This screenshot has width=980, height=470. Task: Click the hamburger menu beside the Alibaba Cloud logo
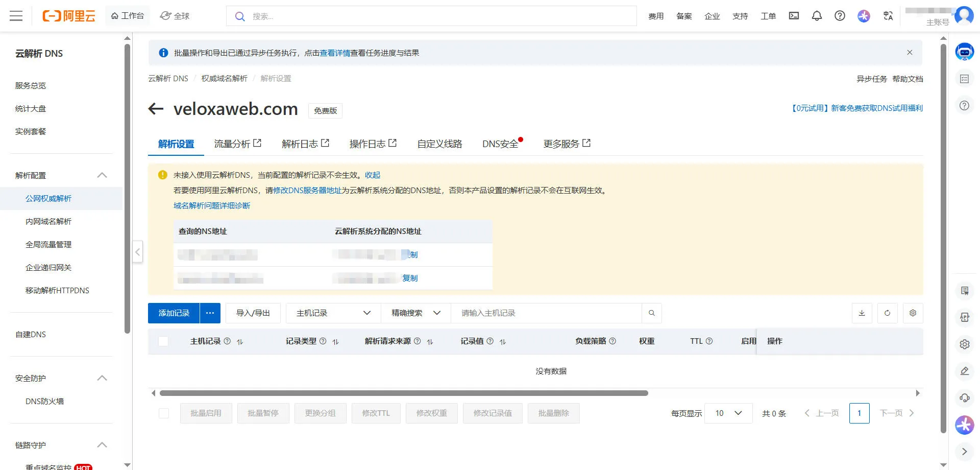(x=16, y=16)
